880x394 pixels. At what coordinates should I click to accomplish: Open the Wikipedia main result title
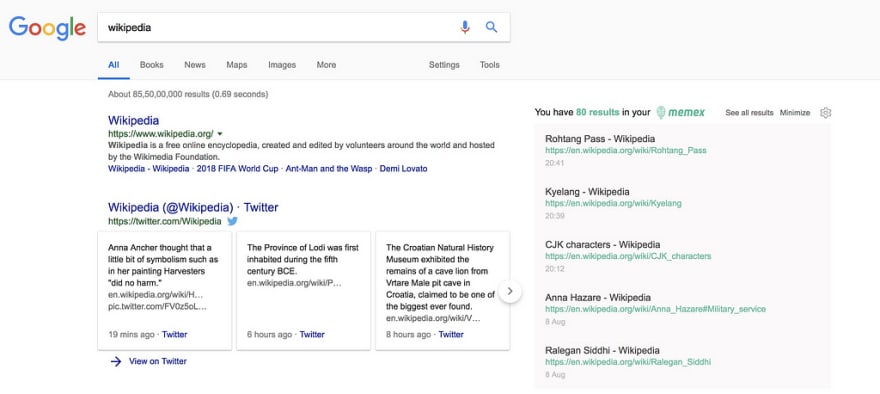[134, 120]
